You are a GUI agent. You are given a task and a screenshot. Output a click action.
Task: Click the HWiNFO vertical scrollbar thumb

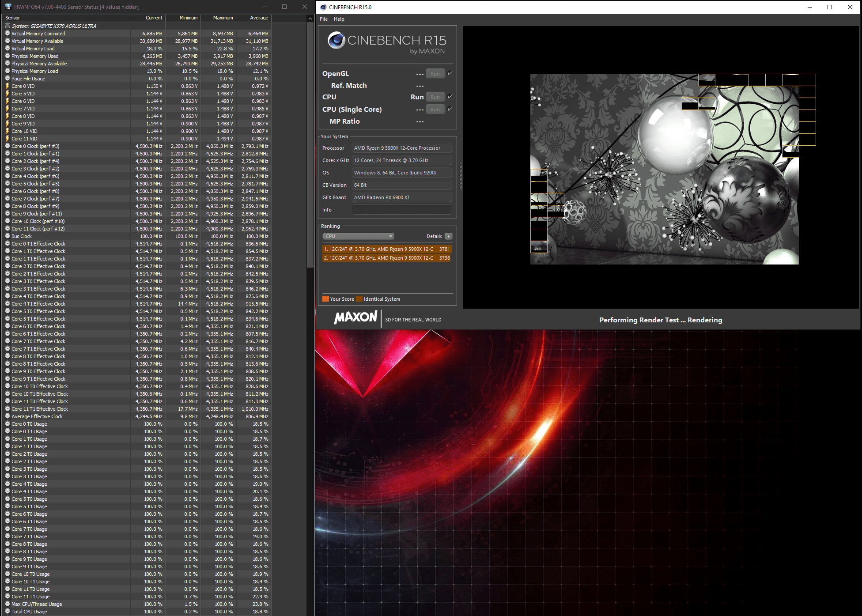tap(310, 145)
